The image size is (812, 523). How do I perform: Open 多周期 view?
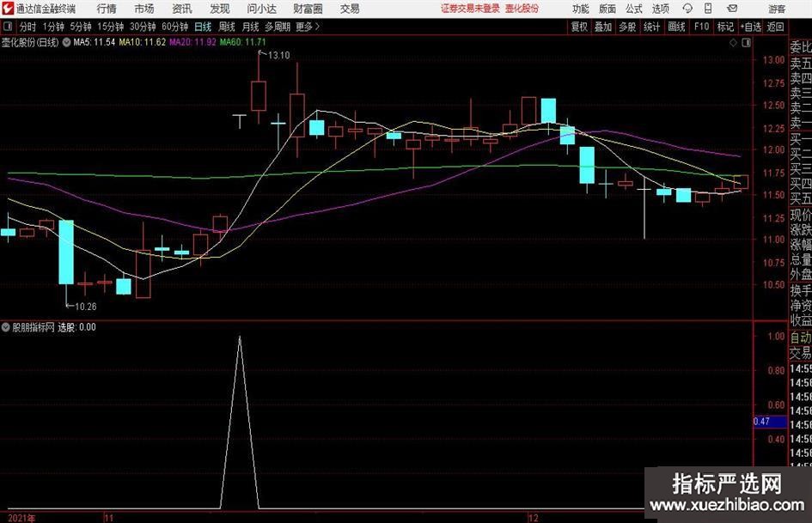[x=278, y=27]
